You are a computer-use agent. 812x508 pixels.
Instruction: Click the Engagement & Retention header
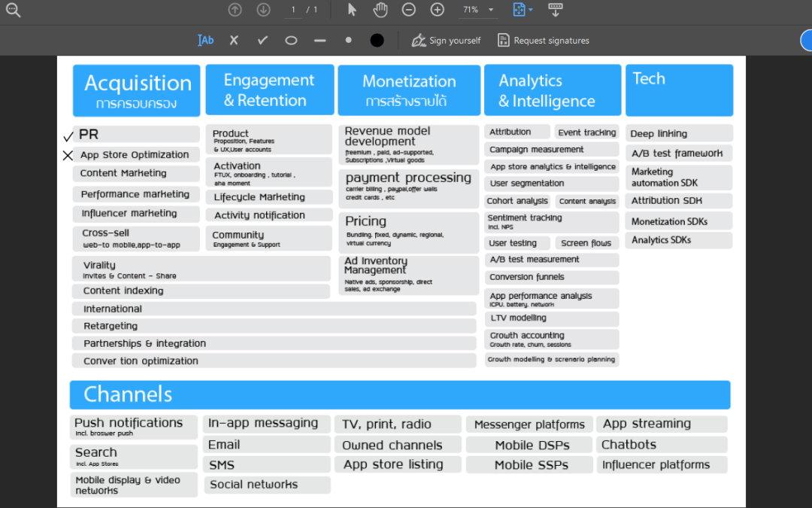pyautogui.click(x=269, y=90)
